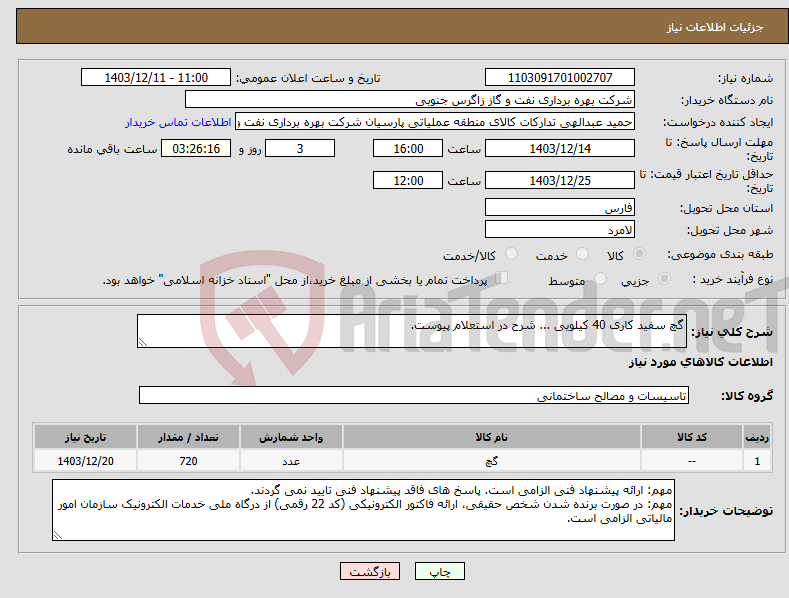Click the گچ item name cell
The height and width of the screenshot is (598, 789).
[x=492, y=461]
